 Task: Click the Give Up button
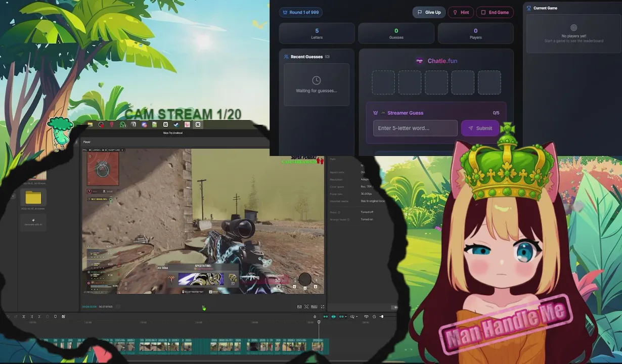429,12
